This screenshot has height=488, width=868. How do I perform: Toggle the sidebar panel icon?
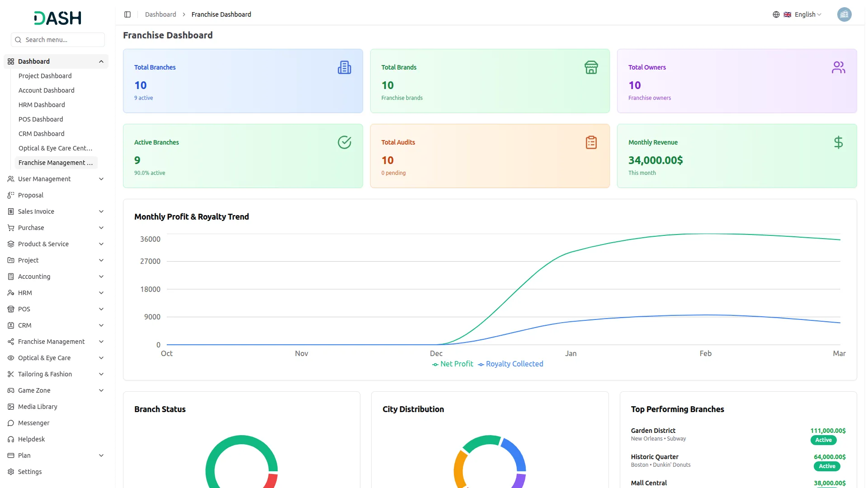click(127, 14)
